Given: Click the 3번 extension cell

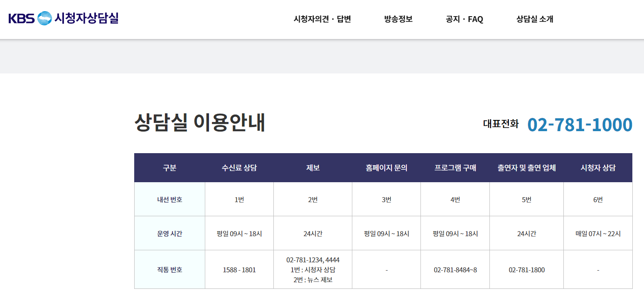Looking at the screenshot, I should click(386, 199).
